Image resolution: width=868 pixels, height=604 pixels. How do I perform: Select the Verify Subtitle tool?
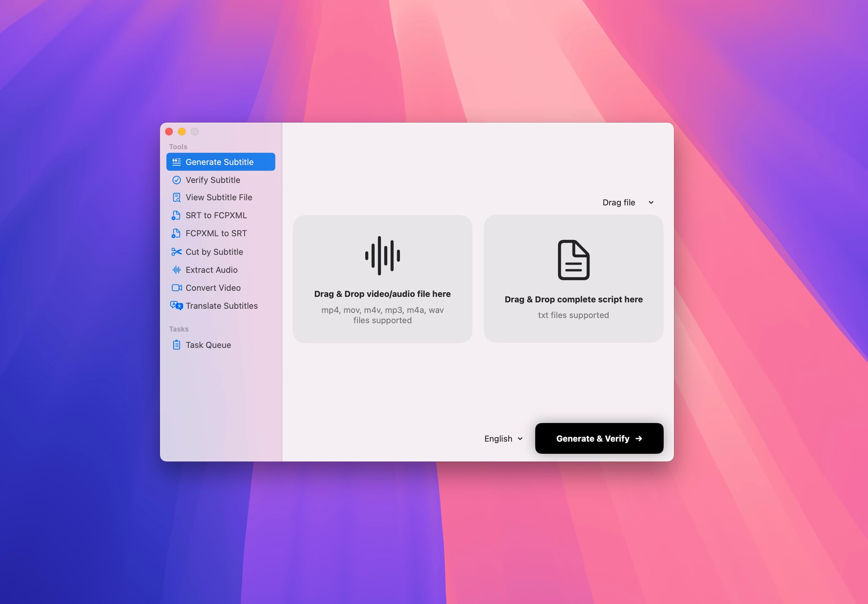[x=212, y=179]
